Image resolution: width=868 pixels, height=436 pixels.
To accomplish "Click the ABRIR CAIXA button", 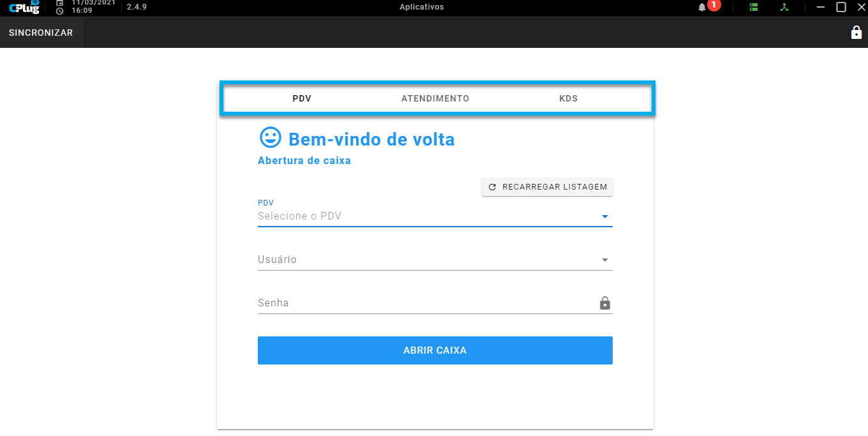I will coord(435,350).
